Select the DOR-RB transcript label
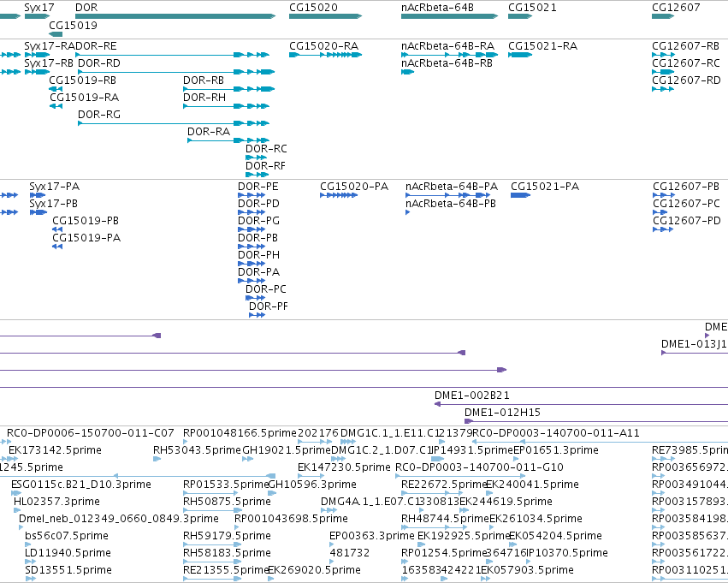728x583 pixels. coord(204,80)
